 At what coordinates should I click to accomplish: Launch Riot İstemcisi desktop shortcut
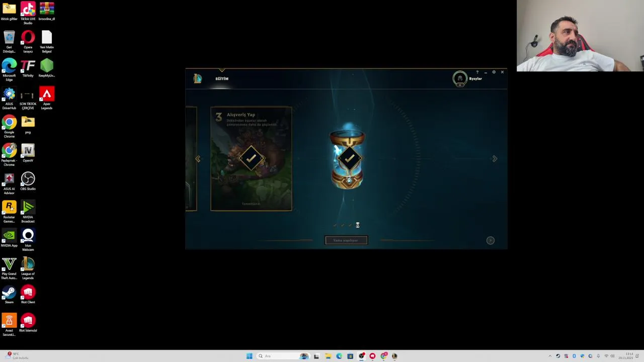click(x=28, y=323)
